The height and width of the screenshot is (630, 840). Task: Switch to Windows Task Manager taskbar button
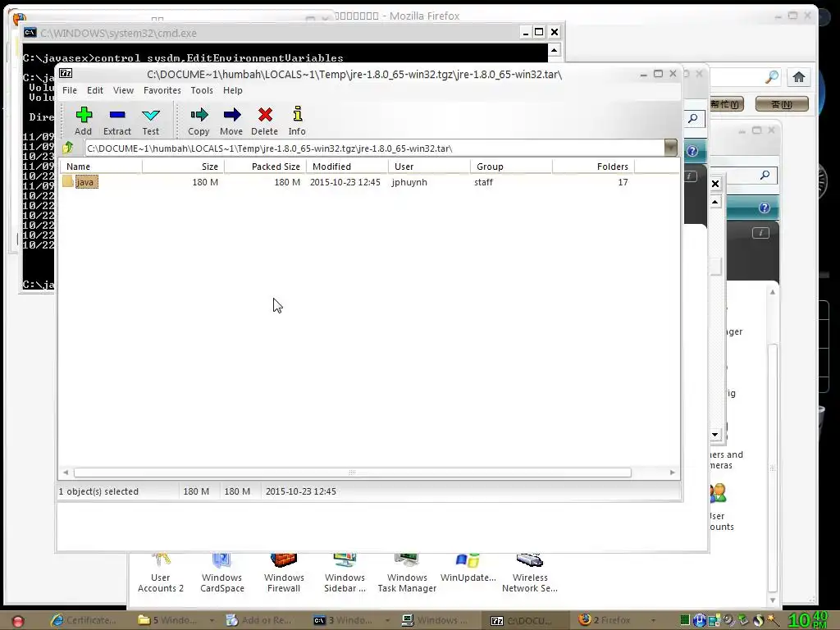click(x=435, y=620)
